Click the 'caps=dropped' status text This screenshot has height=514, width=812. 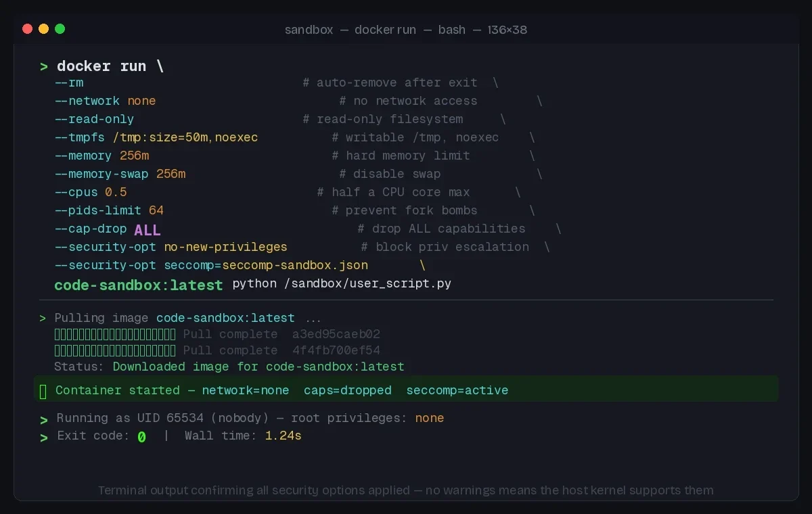tap(348, 390)
